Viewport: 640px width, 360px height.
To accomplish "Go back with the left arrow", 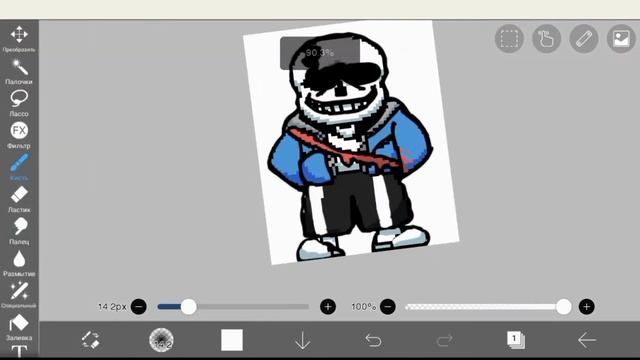I will click(587, 340).
